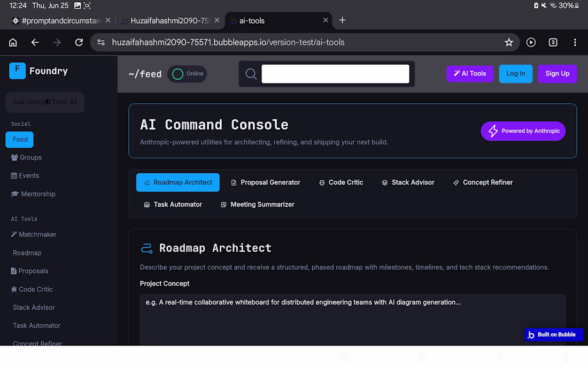
Task: Open the tab switcher showing 3 tabs
Action: coord(553,42)
